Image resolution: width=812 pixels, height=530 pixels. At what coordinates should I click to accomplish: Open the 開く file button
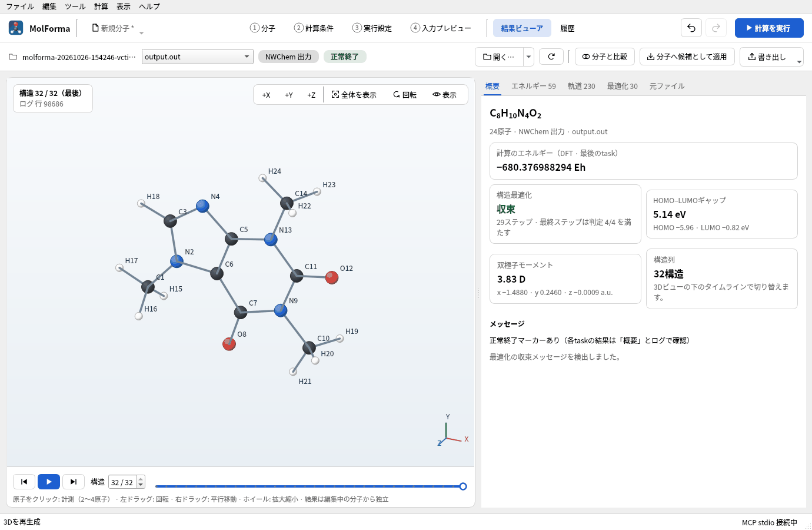[x=499, y=57]
